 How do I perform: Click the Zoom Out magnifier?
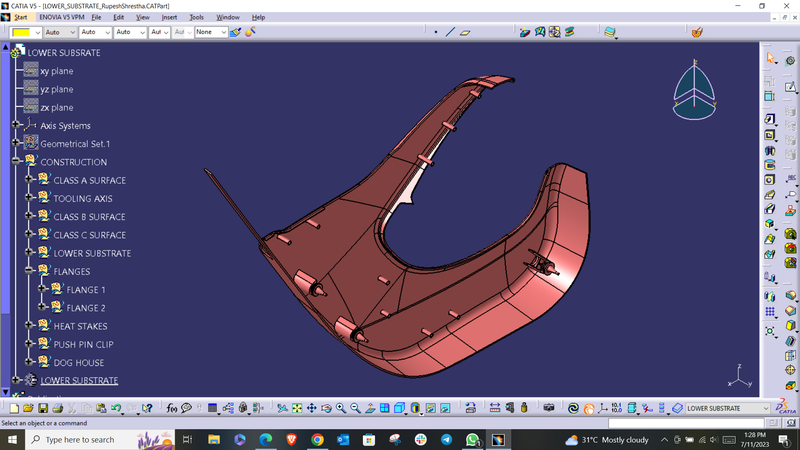(x=356, y=408)
